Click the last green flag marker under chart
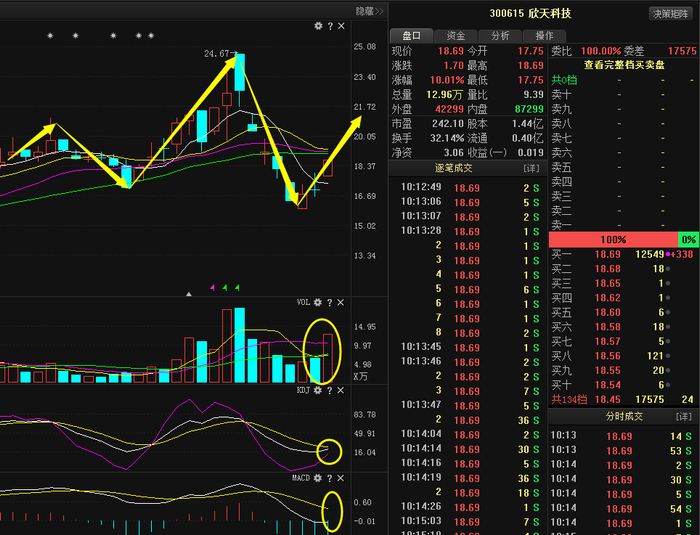Image resolution: width=700 pixels, height=535 pixels. pyautogui.click(x=237, y=288)
